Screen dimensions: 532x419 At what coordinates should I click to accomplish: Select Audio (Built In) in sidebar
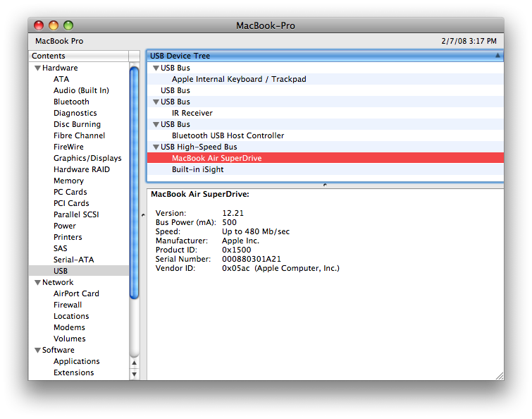(81, 90)
